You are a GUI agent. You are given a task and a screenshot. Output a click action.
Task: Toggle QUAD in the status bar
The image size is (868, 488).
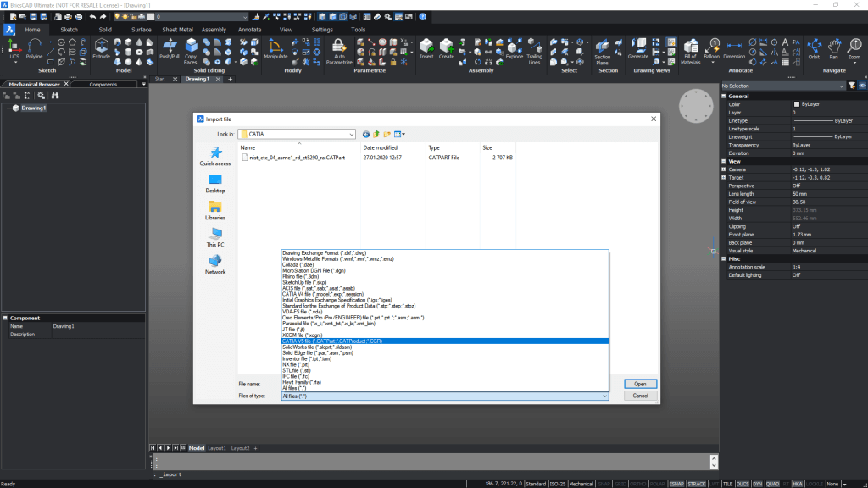click(x=773, y=483)
